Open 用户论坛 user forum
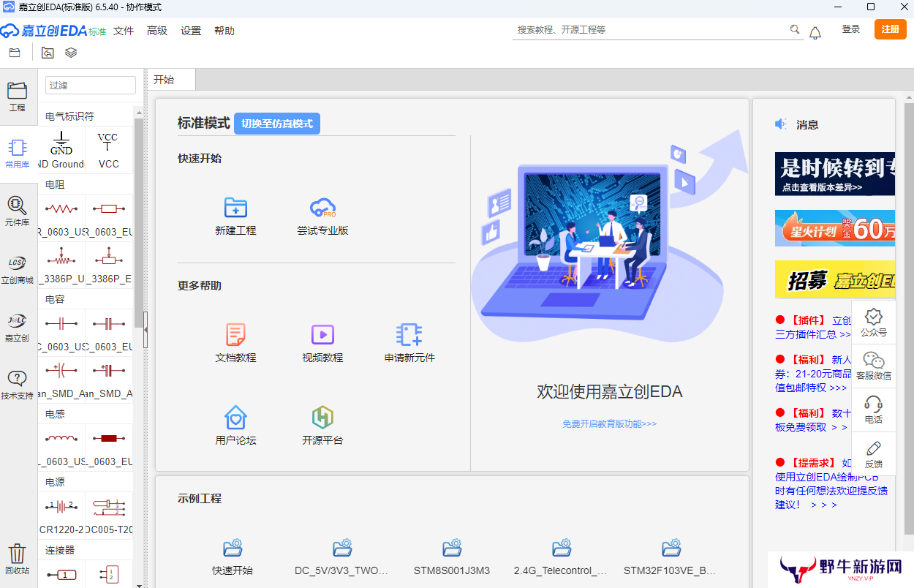Image resolution: width=914 pixels, height=588 pixels. [x=235, y=426]
